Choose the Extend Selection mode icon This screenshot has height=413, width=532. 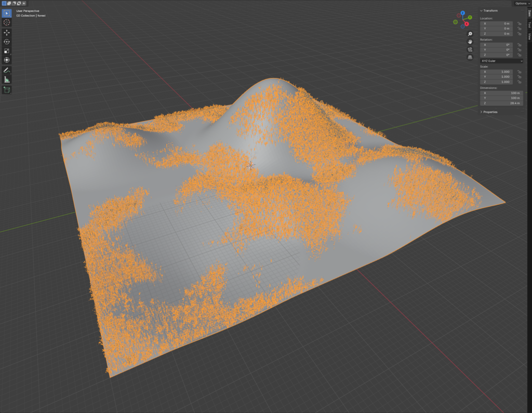9,4
